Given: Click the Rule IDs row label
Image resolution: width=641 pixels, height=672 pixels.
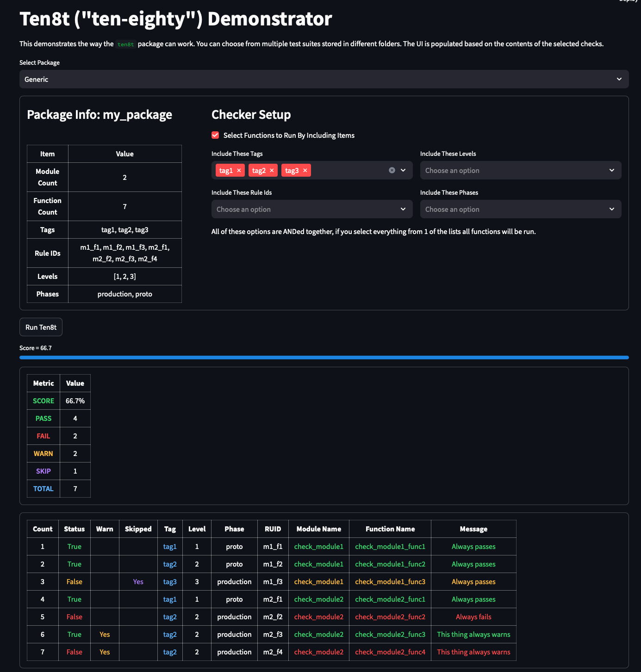Looking at the screenshot, I should [x=48, y=253].
